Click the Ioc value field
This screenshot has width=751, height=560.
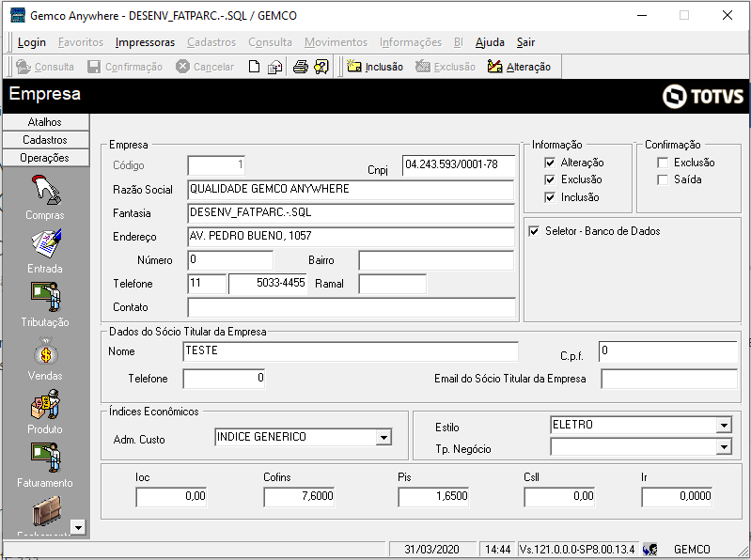[171, 497]
